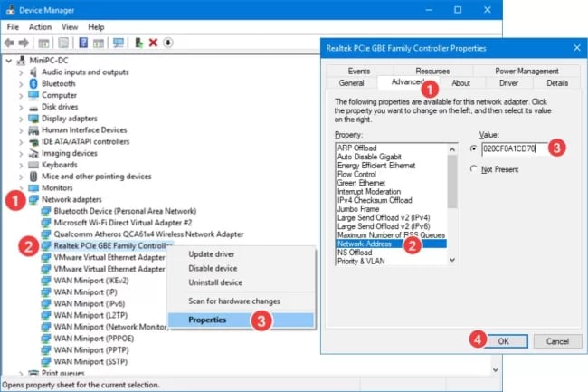Choose Uninstall device from context menu
The width and height of the screenshot is (588, 392).
[x=241, y=282]
